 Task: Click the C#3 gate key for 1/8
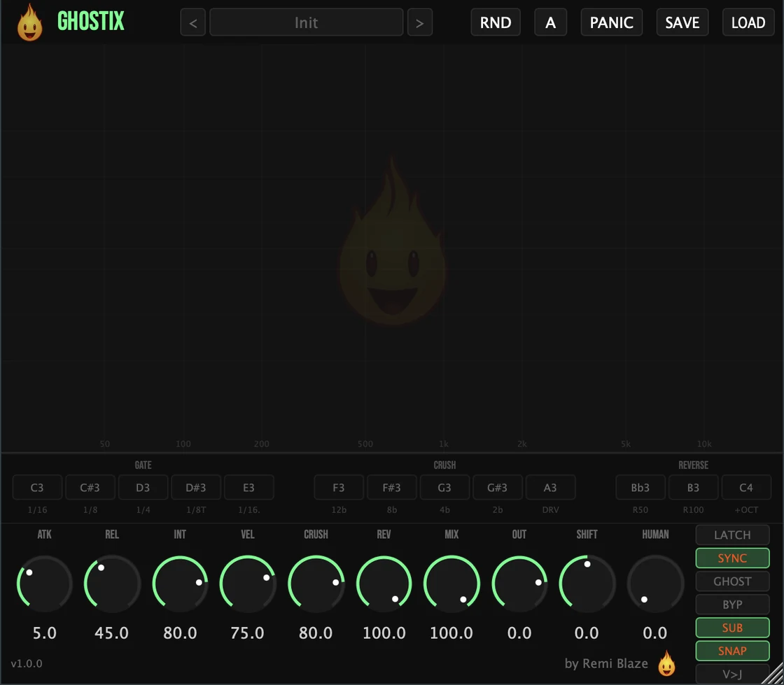click(90, 488)
